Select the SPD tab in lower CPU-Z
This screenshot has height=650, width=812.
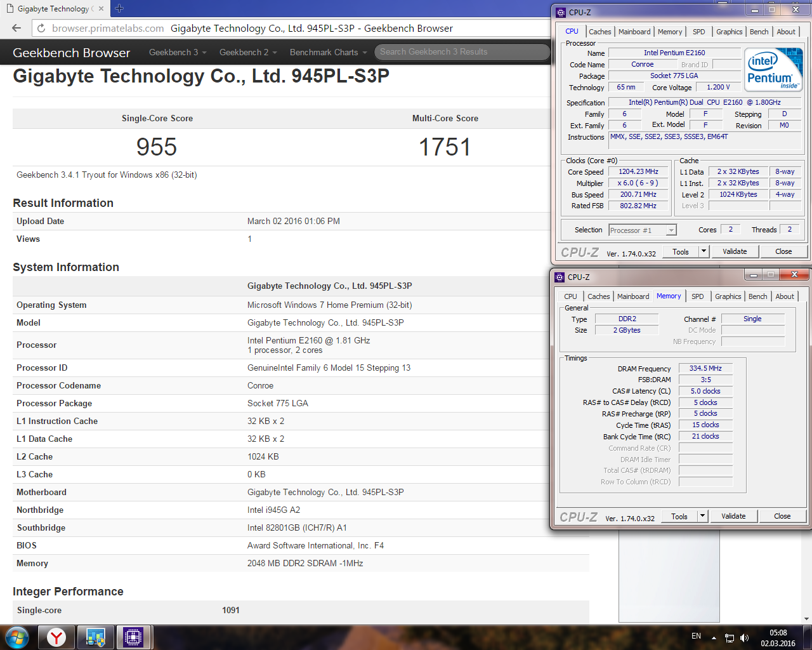coord(697,296)
